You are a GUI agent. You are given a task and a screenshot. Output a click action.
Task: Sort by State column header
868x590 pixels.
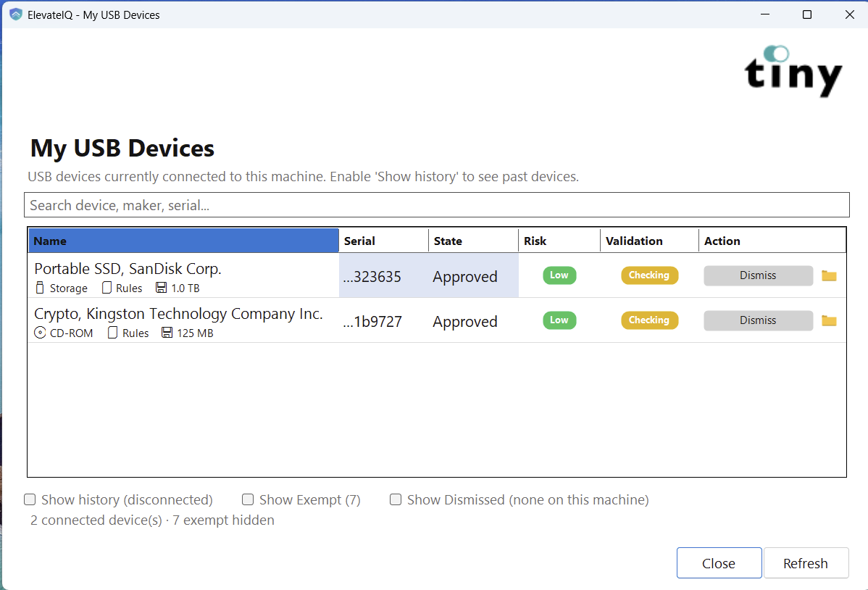coord(473,241)
